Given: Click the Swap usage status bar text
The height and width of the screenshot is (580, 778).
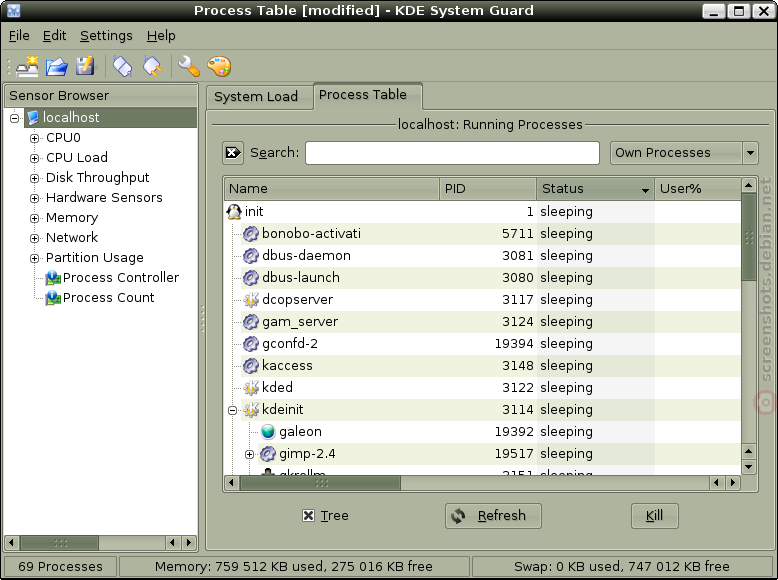Looking at the screenshot, I should pyautogui.click(x=622, y=567).
